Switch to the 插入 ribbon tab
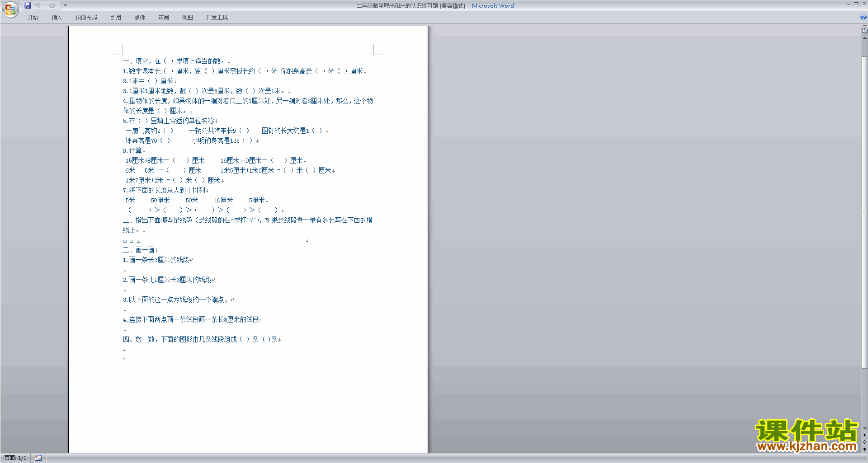The width and height of the screenshot is (868, 463). pos(57,18)
